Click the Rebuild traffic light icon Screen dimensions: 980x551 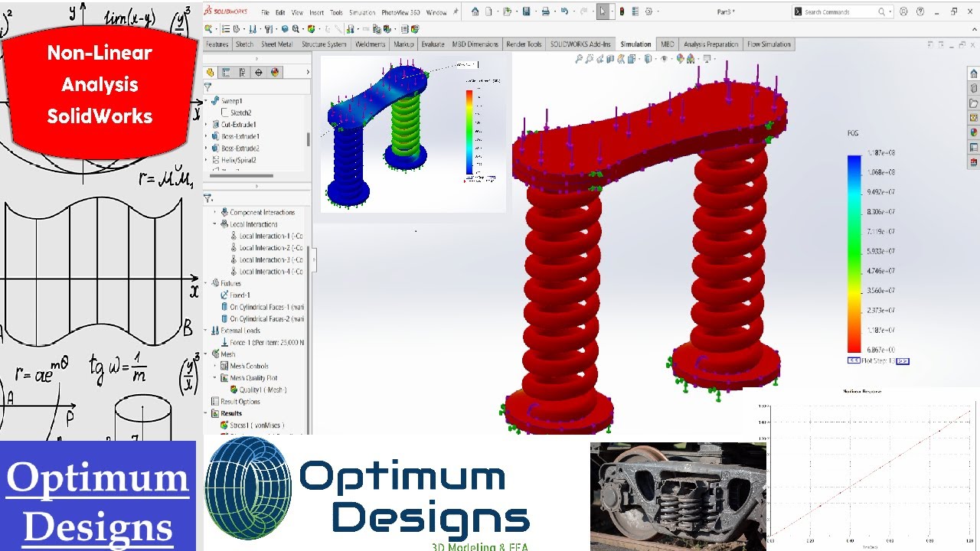point(622,11)
